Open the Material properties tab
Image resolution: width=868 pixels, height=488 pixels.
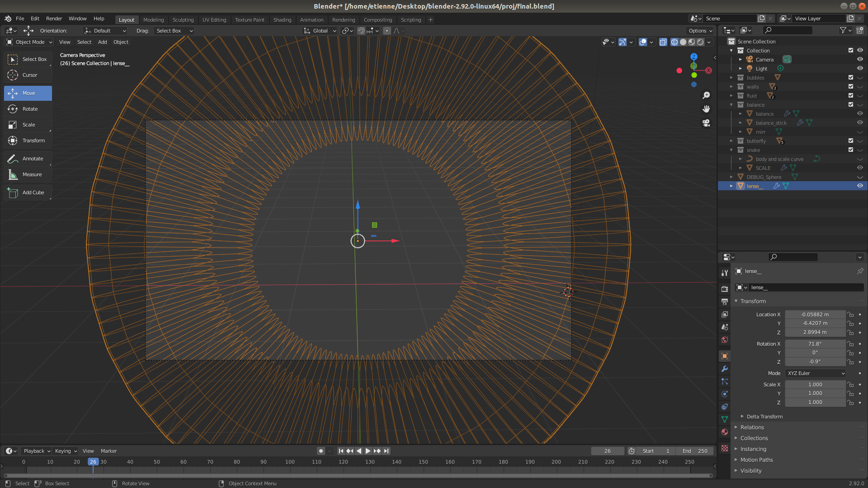725,432
